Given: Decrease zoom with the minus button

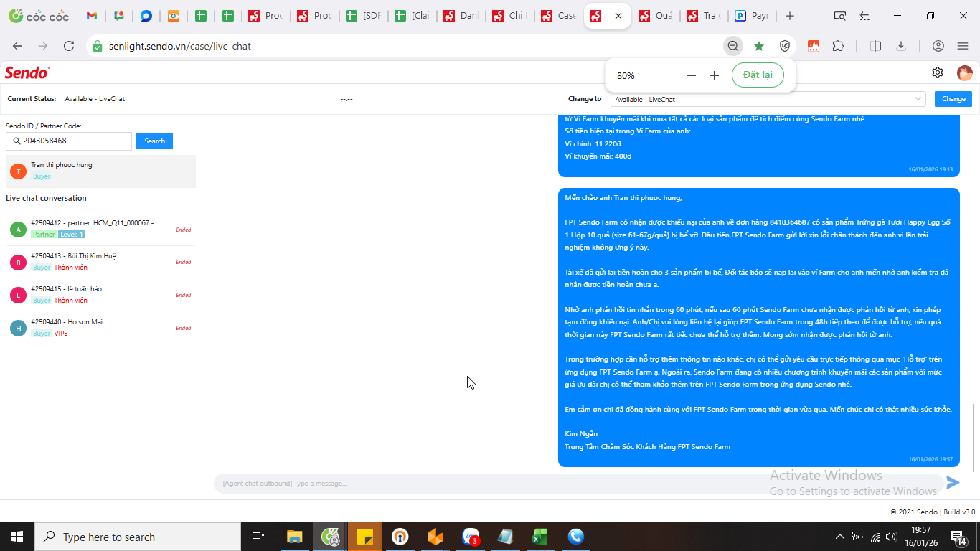Looking at the screenshot, I should 692,75.
